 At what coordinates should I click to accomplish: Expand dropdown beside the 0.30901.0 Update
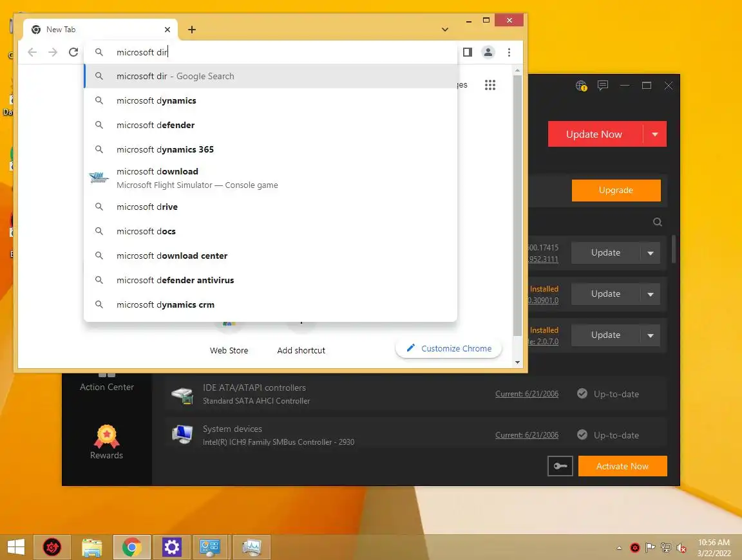[x=651, y=294]
